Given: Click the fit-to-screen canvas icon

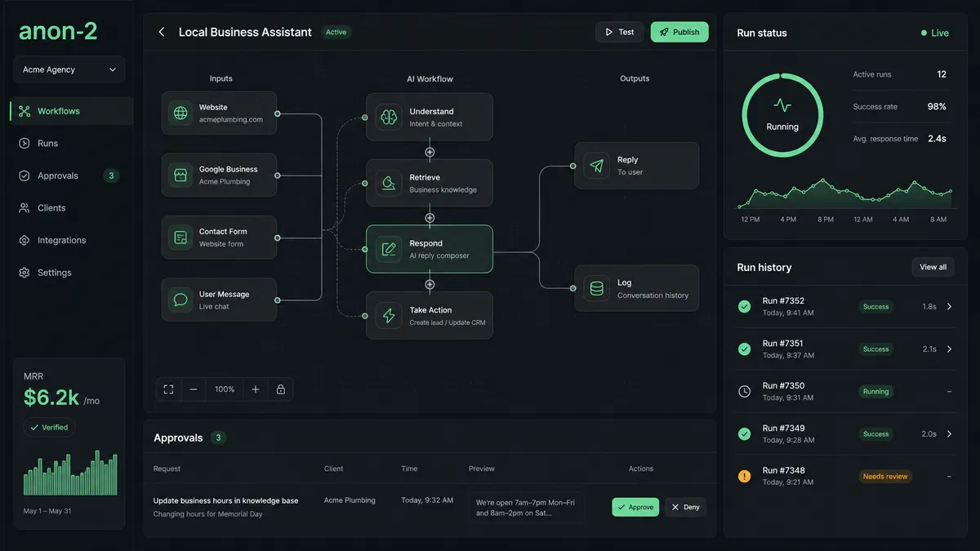Looking at the screenshot, I should tap(168, 389).
